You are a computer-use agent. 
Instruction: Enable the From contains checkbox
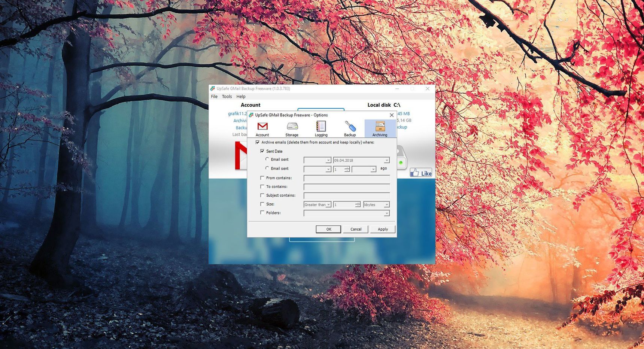tap(262, 178)
